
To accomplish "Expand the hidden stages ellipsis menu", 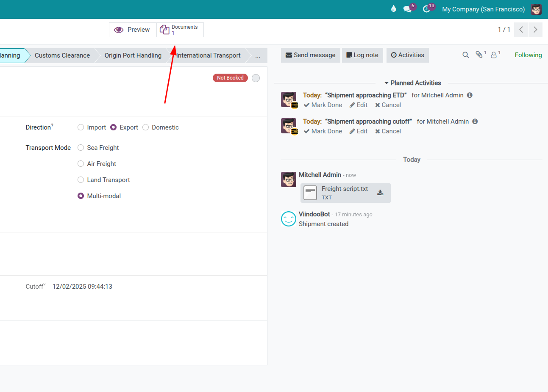I will (x=258, y=55).
